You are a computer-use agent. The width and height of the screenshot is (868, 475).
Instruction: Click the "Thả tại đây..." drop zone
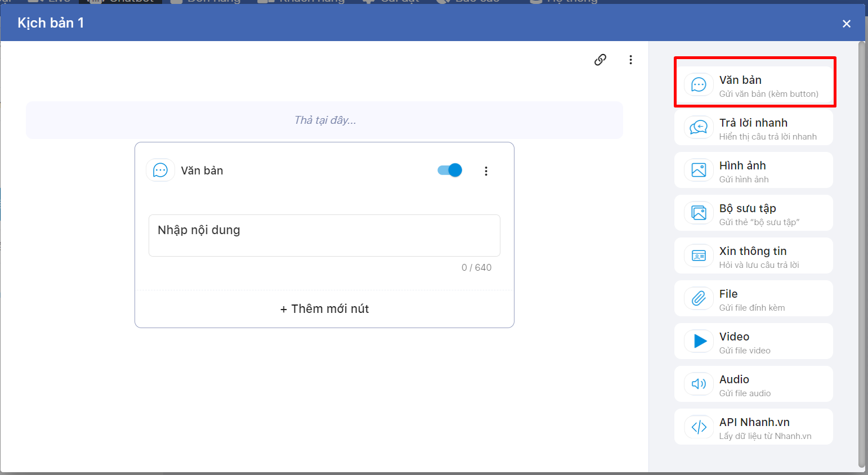coord(324,120)
